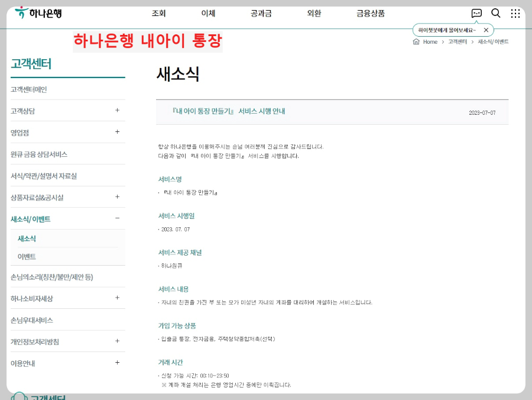The image size is (532, 400).
Task: Open the all-menu grid icon
Action: point(515,13)
